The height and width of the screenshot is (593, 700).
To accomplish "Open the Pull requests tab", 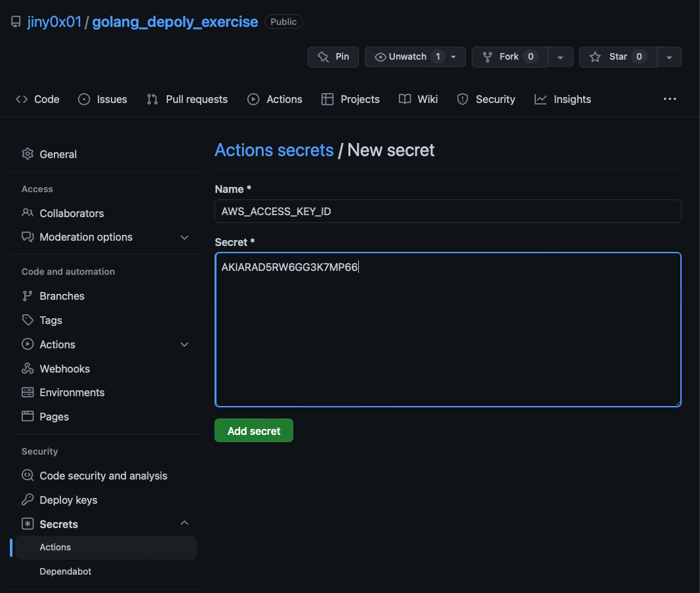I will click(187, 99).
